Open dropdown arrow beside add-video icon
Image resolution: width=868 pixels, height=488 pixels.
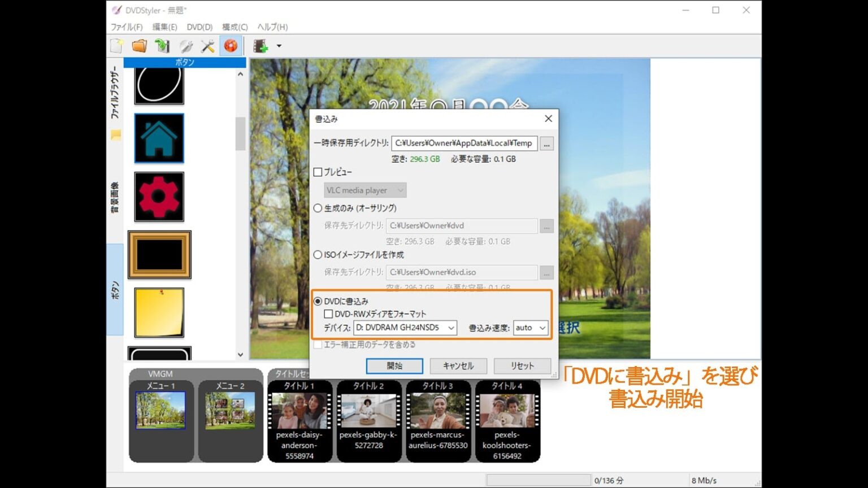pyautogui.click(x=279, y=46)
